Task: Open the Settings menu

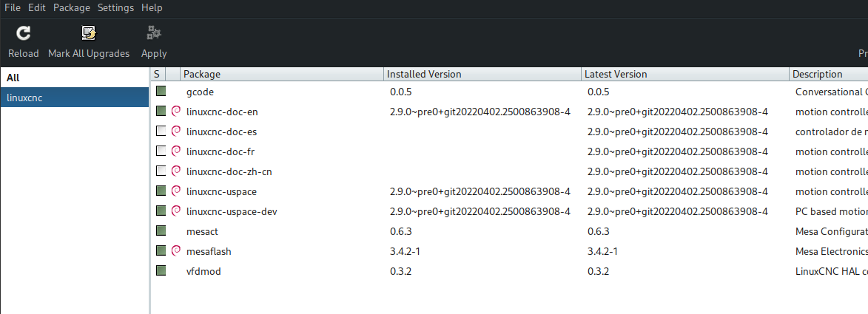Action: coord(115,7)
